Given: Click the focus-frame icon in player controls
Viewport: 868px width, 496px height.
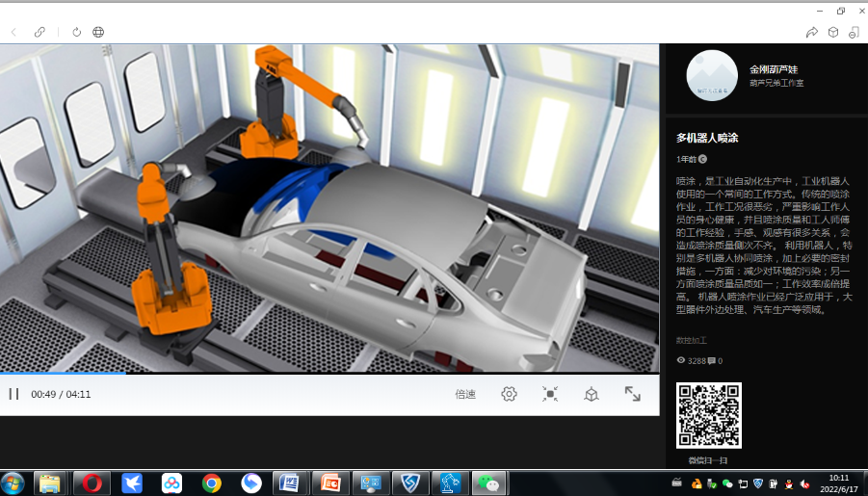Looking at the screenshot, I should [x=550, y=394].
